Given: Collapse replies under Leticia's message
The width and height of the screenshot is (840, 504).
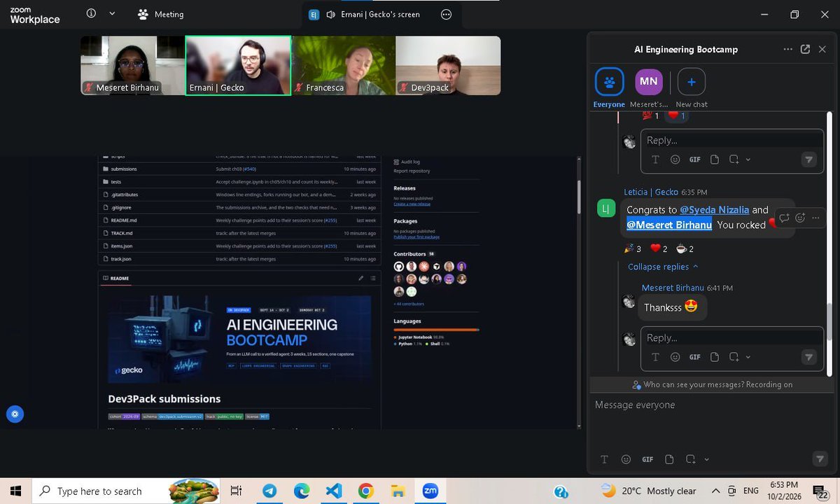Looking at the screenshot, I should tap(663, 267).
